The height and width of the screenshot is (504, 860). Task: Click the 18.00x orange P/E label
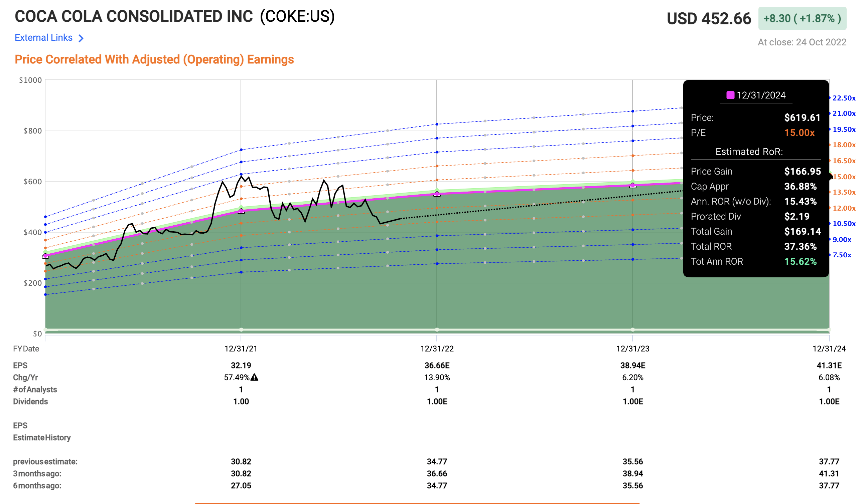[x=844, y=145]
